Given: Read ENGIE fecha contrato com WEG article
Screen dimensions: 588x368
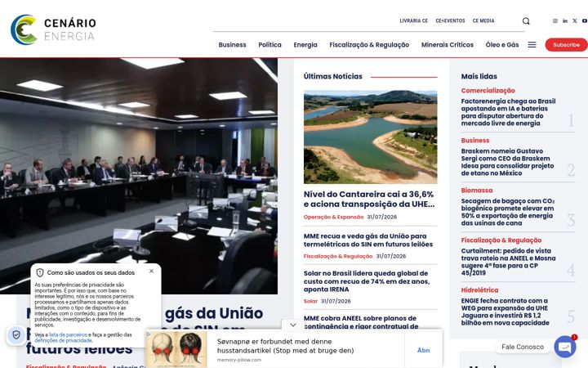Looking at the screenshot, I should [x=506, y=312].
